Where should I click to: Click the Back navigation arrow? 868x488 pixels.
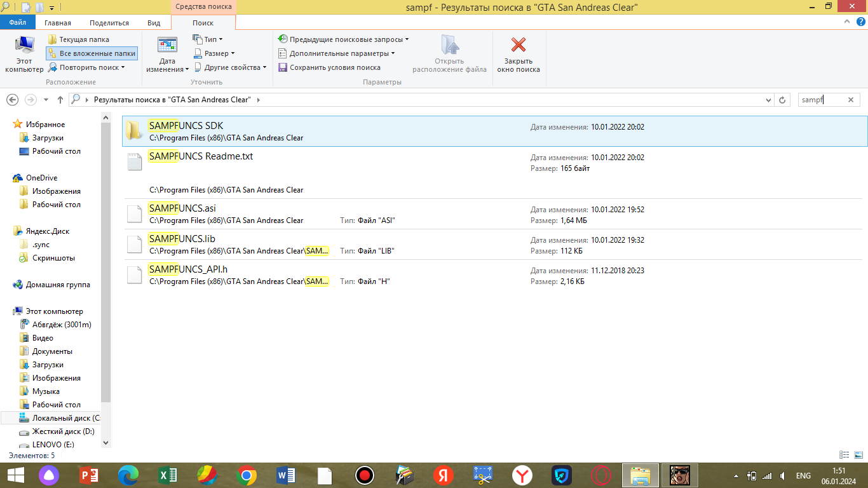tap(12, 100)
